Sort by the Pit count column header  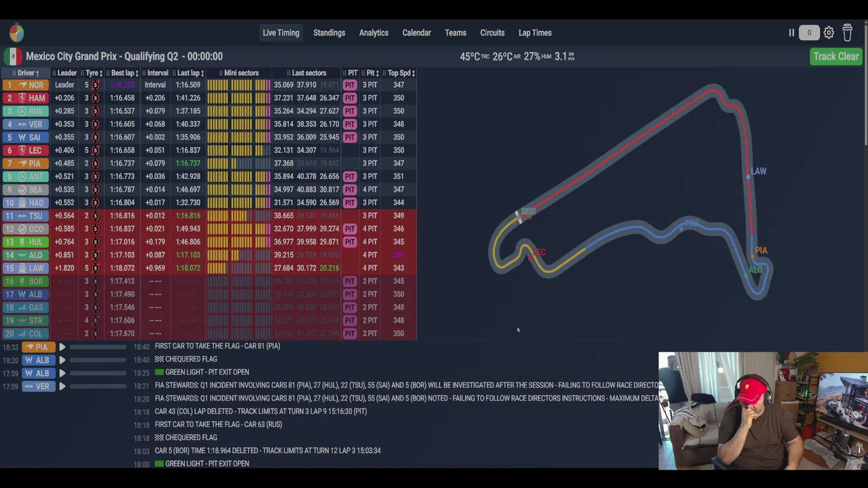(x=371, y=73)
